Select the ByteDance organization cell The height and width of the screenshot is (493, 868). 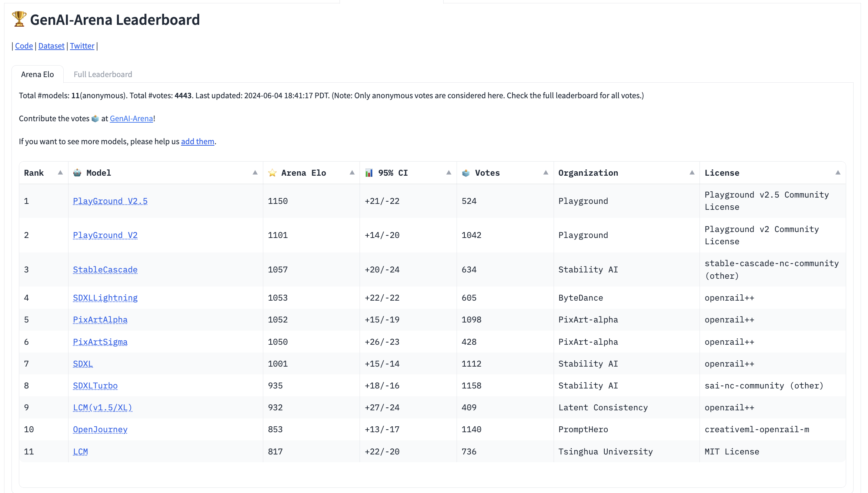point(627,298)
